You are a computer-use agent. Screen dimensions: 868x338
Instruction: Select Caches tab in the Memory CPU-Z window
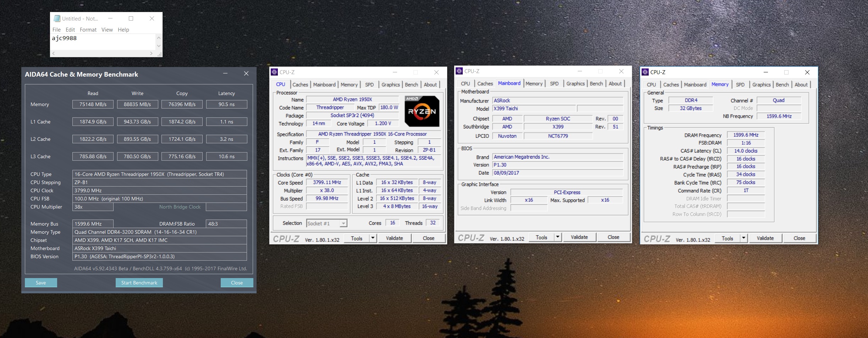click(x=671, y=84)
